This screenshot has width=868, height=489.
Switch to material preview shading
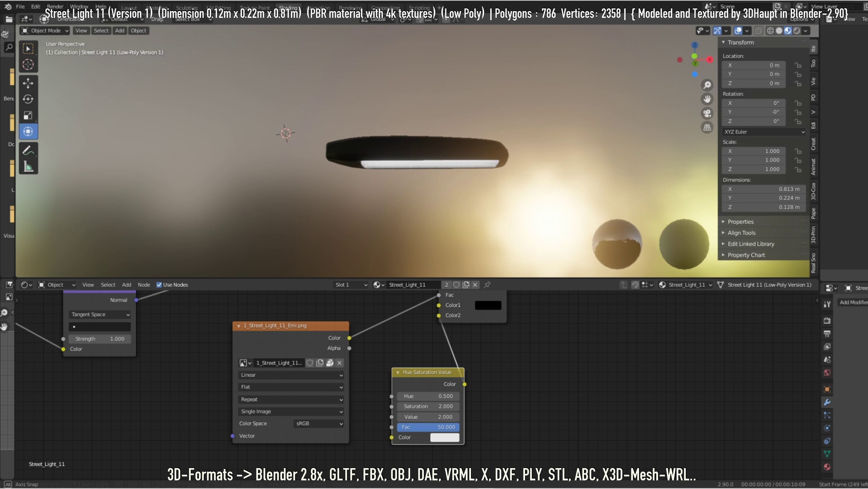[788, 31]
